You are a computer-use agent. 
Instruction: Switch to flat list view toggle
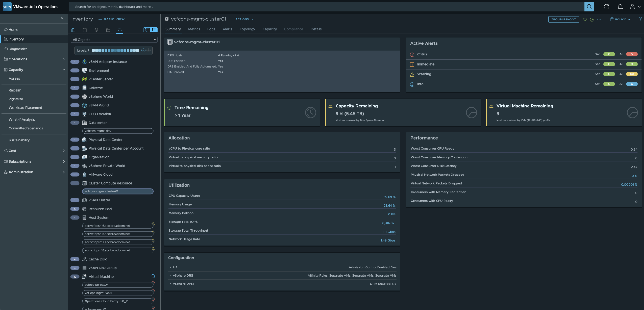point(154,30)
